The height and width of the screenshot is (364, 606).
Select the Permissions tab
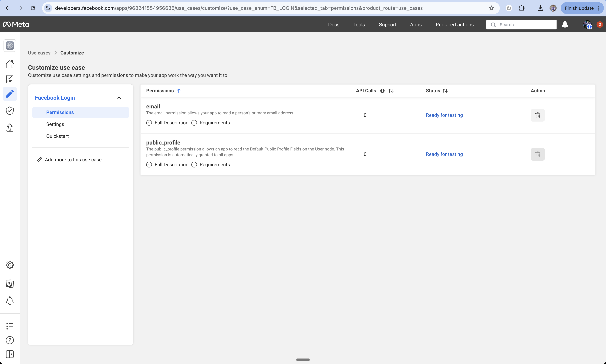(x=80, y=112)
